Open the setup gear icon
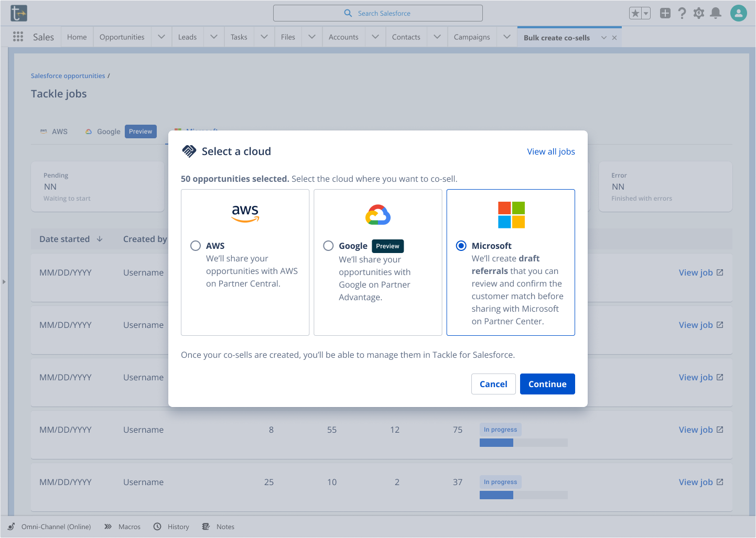The height and width of the screenshot is (538, 756). tap(698, 14)
